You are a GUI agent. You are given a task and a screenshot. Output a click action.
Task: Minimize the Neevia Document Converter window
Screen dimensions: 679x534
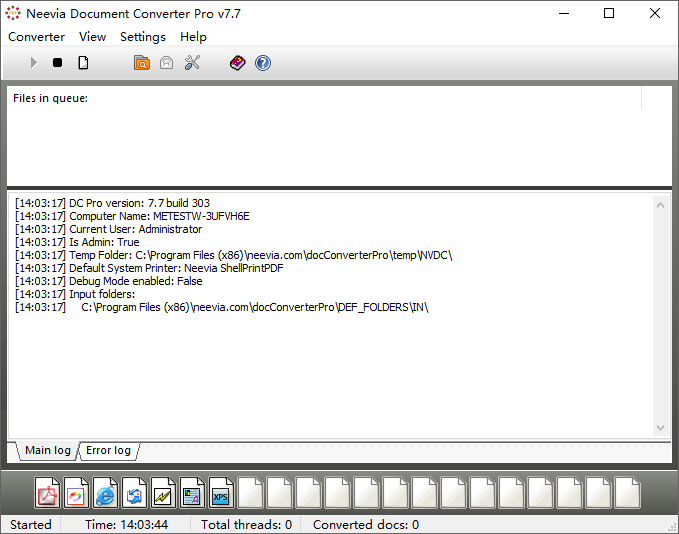(x=564, y=13)
